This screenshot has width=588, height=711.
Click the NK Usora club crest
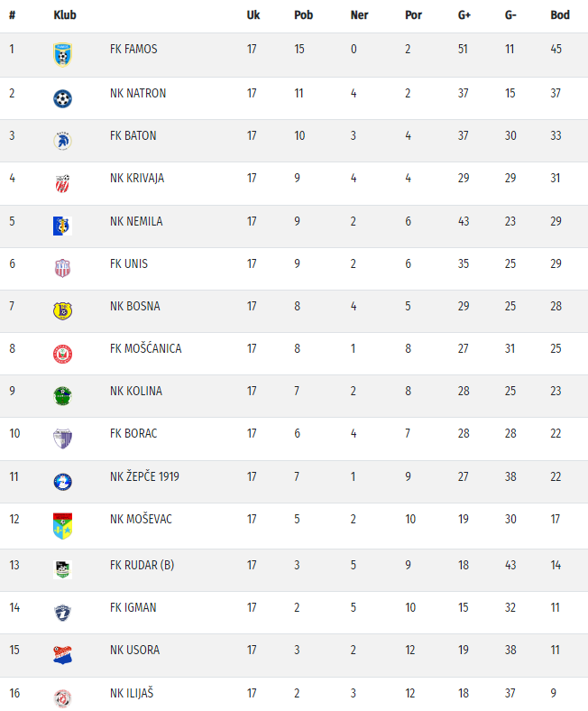coord(62,654)
